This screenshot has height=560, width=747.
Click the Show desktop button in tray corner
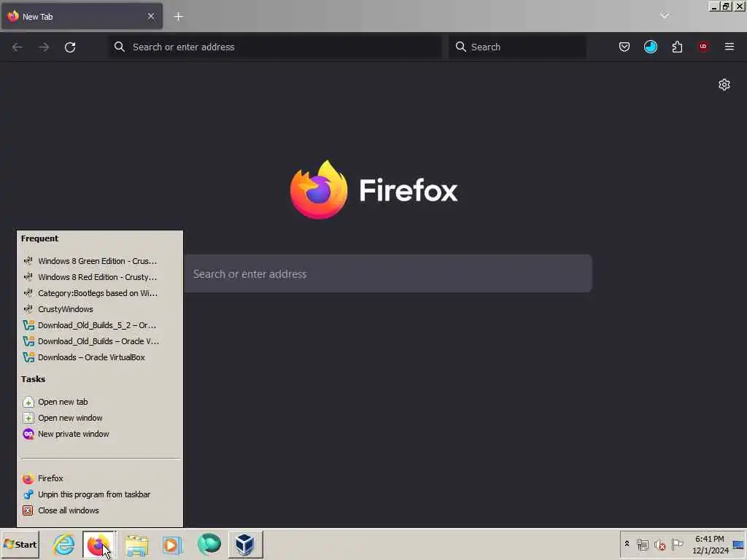pyautogui.click(x=739, y=544)
